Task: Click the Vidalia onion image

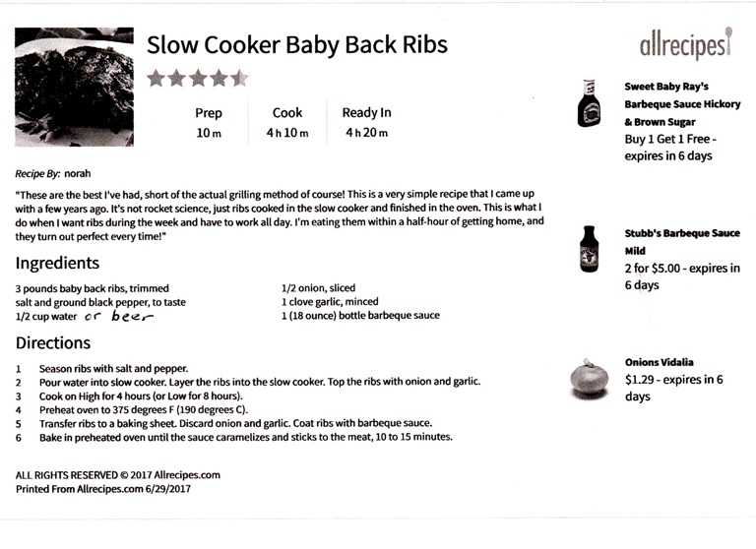Action: click(589, 380)
